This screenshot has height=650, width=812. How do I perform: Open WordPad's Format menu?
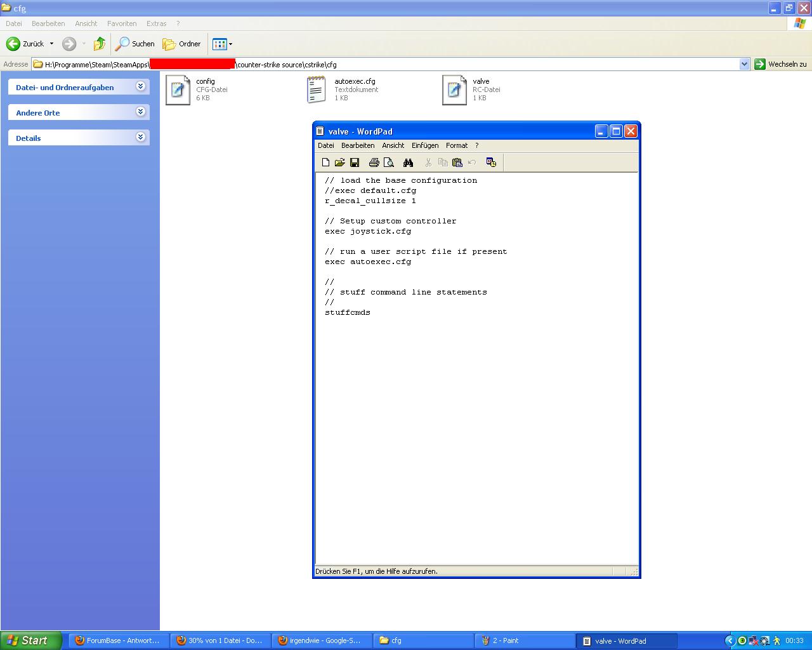click(x=457, y=145)
